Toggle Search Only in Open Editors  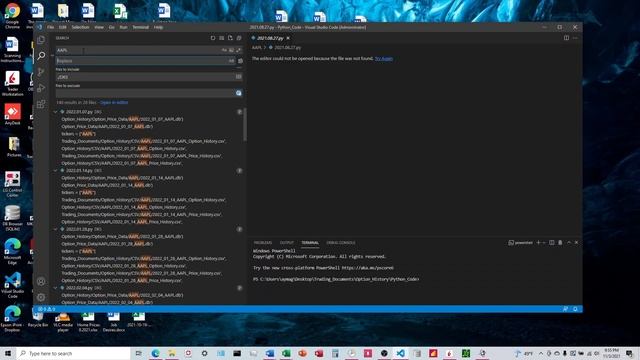click(x=238, y=77)
